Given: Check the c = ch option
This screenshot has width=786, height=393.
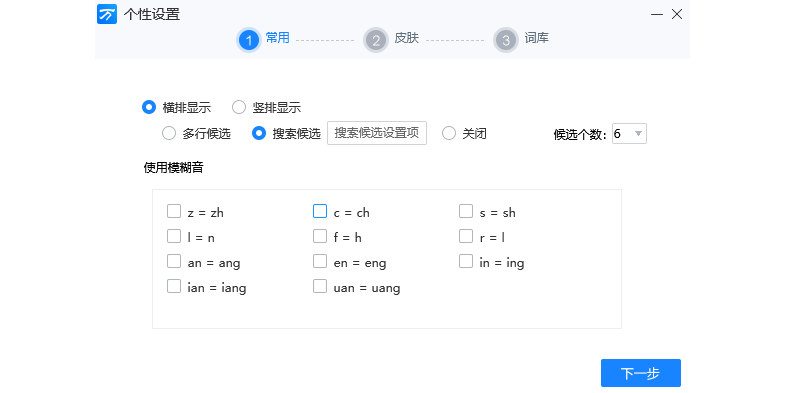Looking at the screenshot, I should click(x=320, y=212).
